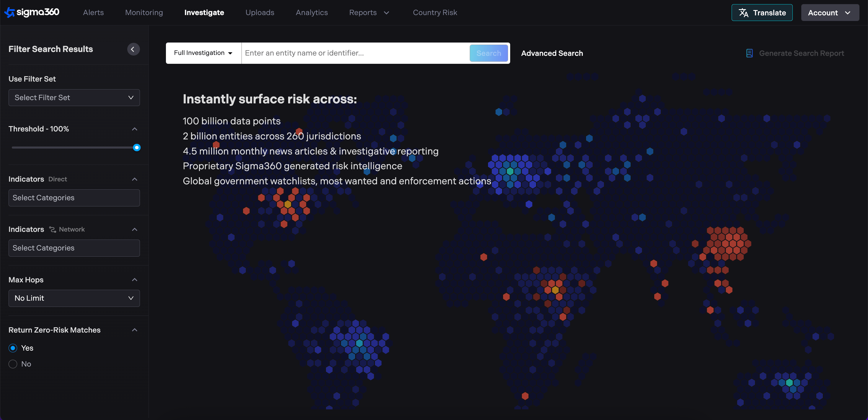Collapse the Threshold section chevron
Viewport: 868px width, 420px height.
pyautogui.click(x=134, y=129)
